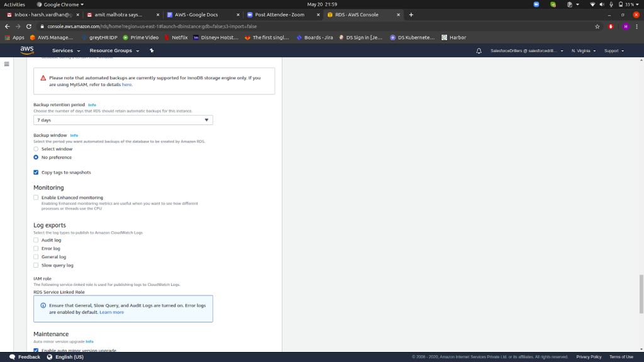The height and width of the screenshot is (362, 644).
Task: Click the Chrome extension icon beside the profile avatar
Action: tap(611, 26)
